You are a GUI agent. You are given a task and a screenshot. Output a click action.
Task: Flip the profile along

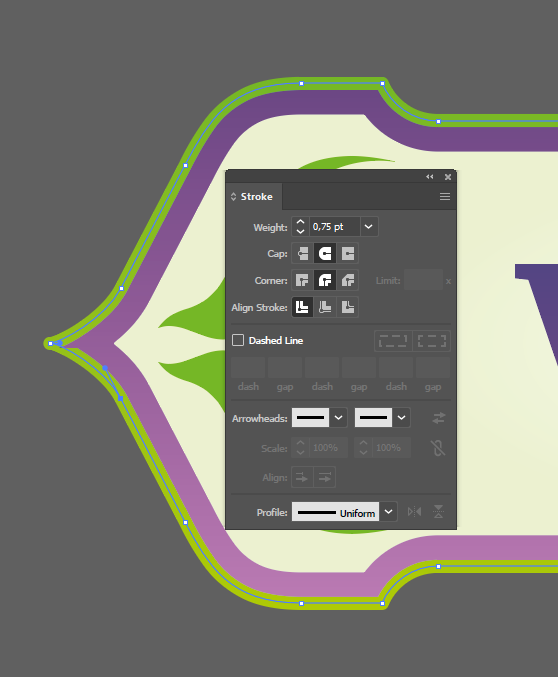(x=414, y=512)
